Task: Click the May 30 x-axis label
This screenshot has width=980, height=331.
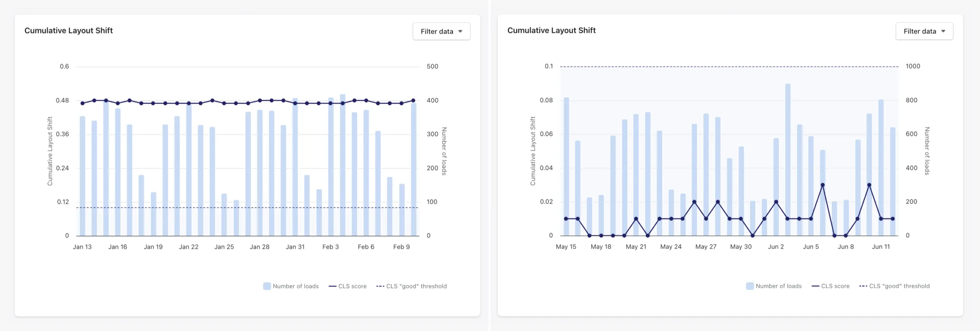Action: 741,247
